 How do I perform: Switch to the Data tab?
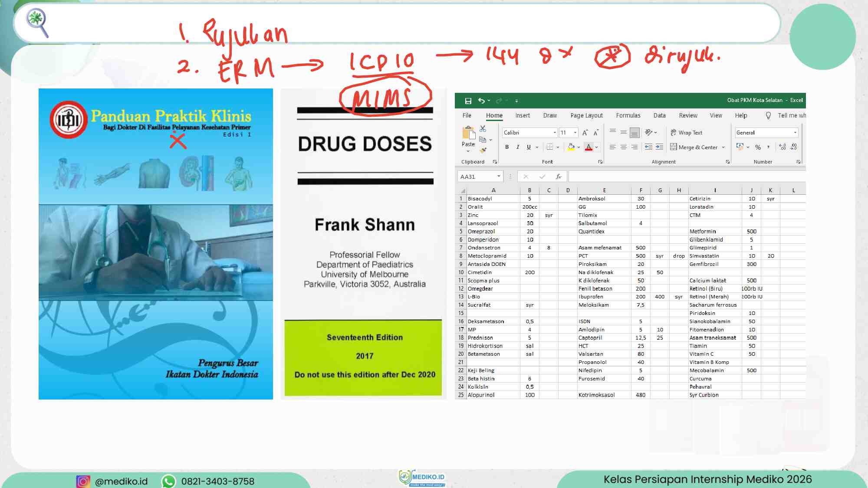coord(660,115)
